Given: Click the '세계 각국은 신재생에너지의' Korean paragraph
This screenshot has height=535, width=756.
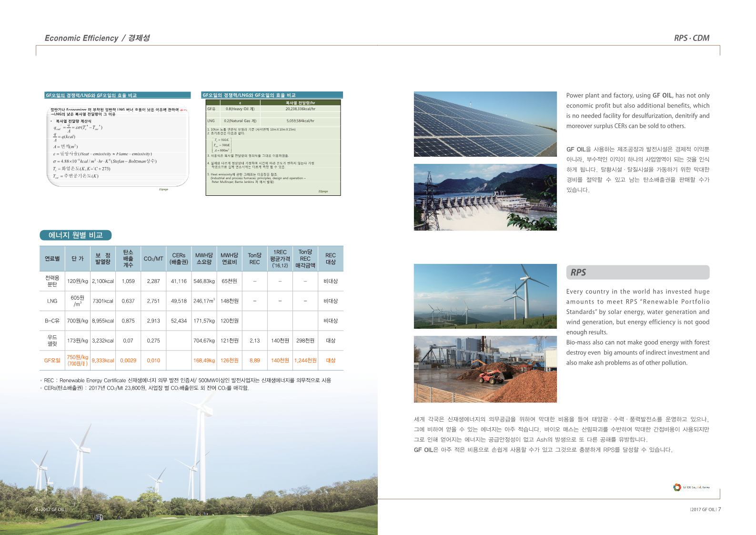Looking at the screenshot, I should pyautogui.click(x=561, y=434).
